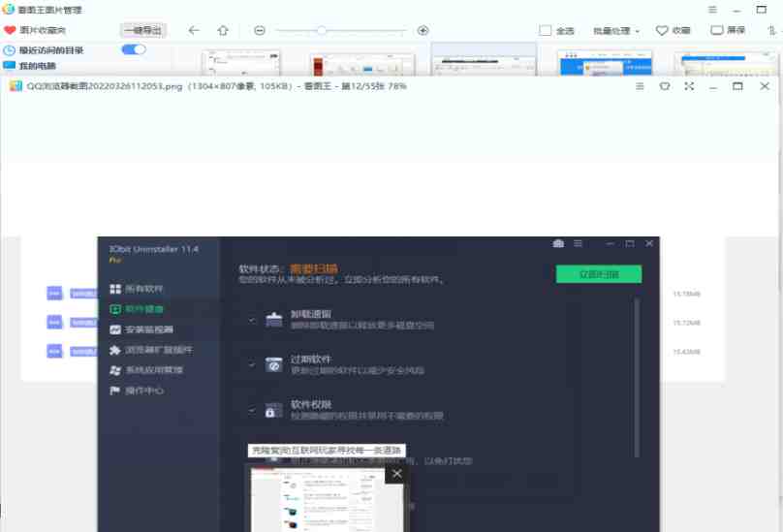Open the last thumbnail at right edge

[725, 63]
